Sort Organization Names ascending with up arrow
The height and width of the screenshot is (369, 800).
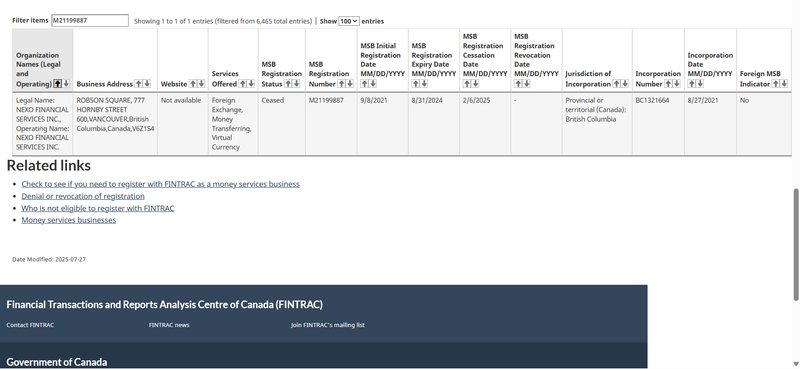(58, 84)
